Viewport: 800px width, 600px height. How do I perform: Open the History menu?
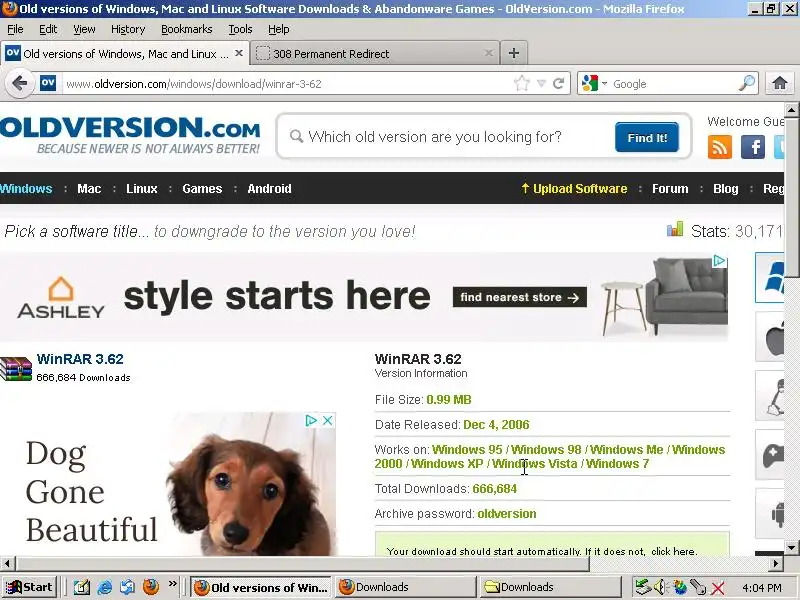[128, 30]
